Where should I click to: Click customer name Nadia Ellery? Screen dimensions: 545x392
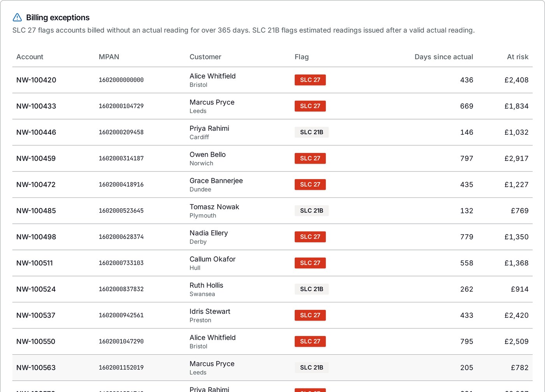pos(209,233)
